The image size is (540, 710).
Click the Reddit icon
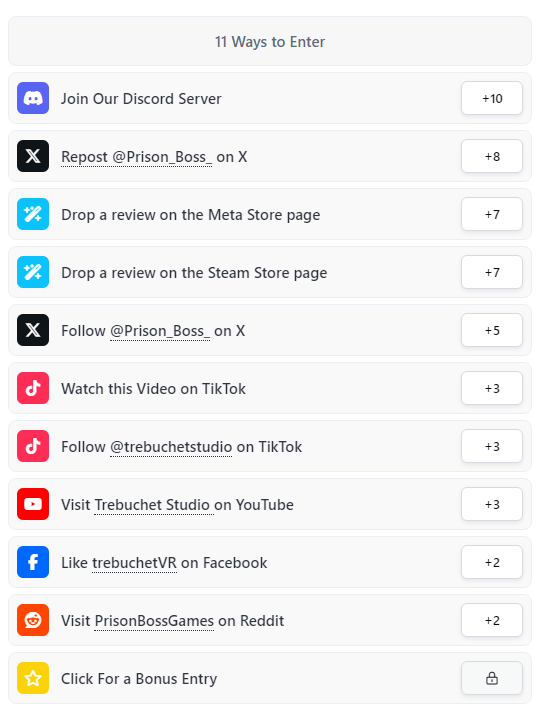pyautogui.click(x=33, y=619)
